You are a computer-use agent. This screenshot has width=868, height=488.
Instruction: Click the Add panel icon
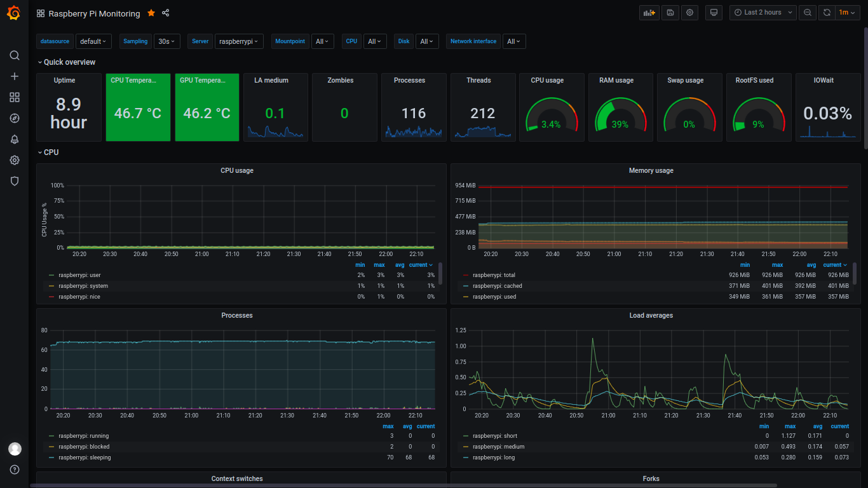[x=649, y=13]
